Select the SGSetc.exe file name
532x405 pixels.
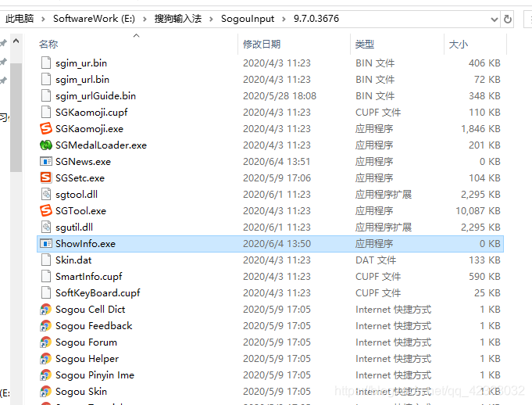click(80, 177)
